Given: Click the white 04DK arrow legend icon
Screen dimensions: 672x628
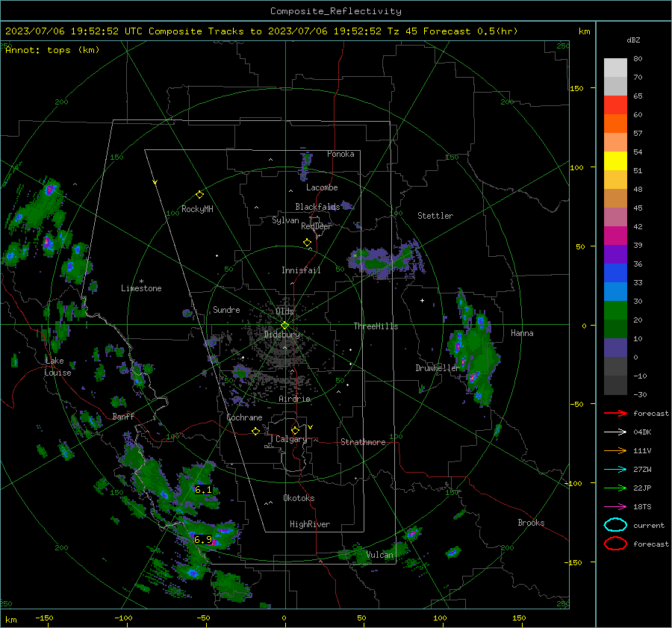Looking at the screenshot, I should (615, 432).
